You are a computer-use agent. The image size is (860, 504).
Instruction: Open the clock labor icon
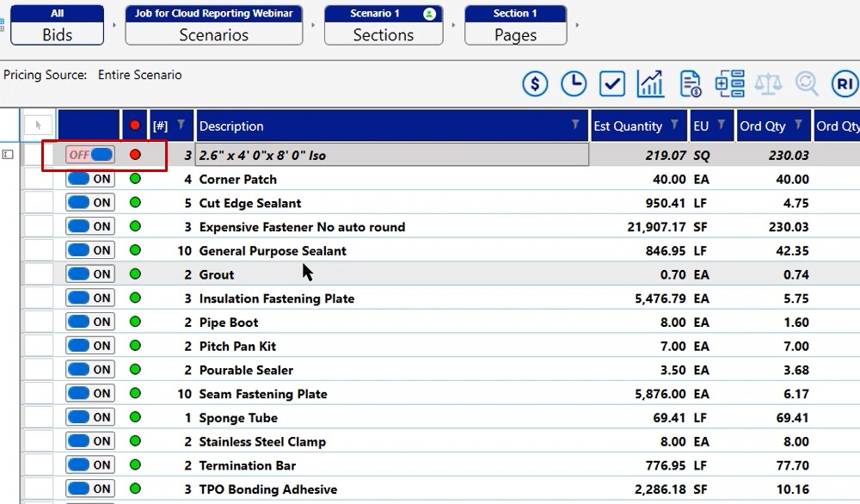(574, 83)
